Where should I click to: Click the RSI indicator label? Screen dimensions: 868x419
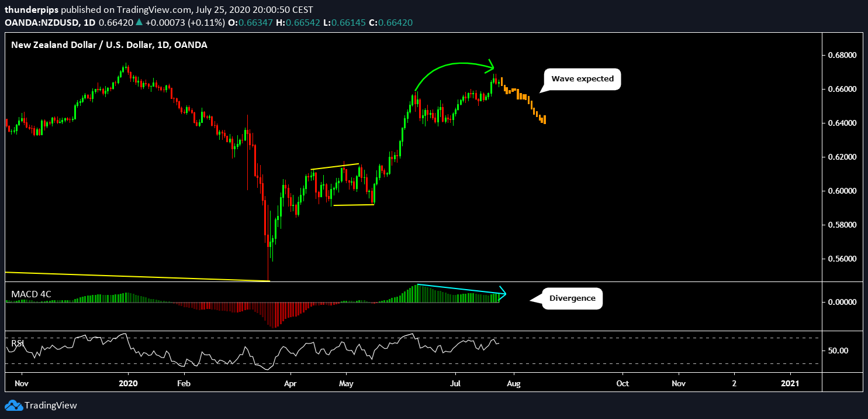pos(19,344)
